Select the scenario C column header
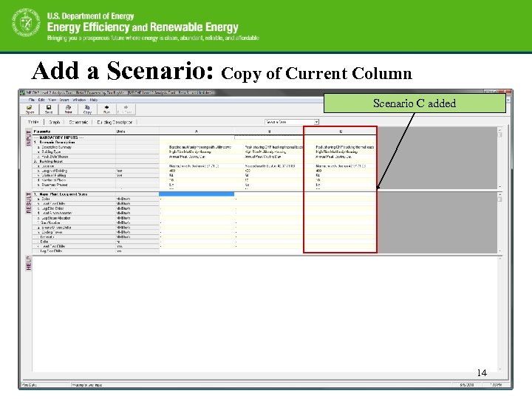 pyautogui.click(x=341, y=132)
